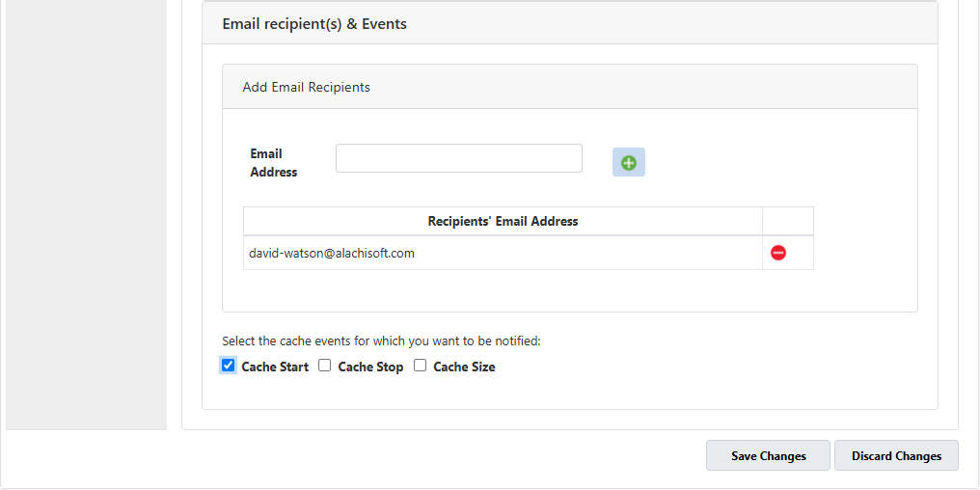Click the Save Changes button
980x490 pixels.
coord(768,455)
